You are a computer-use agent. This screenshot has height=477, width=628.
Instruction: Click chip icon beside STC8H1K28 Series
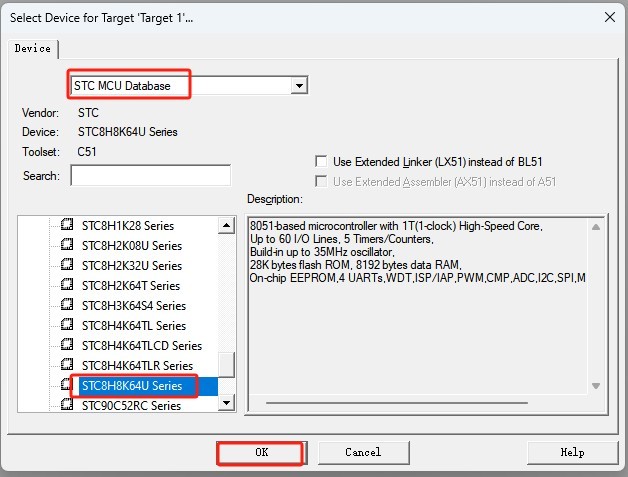(x=67, y=225)
